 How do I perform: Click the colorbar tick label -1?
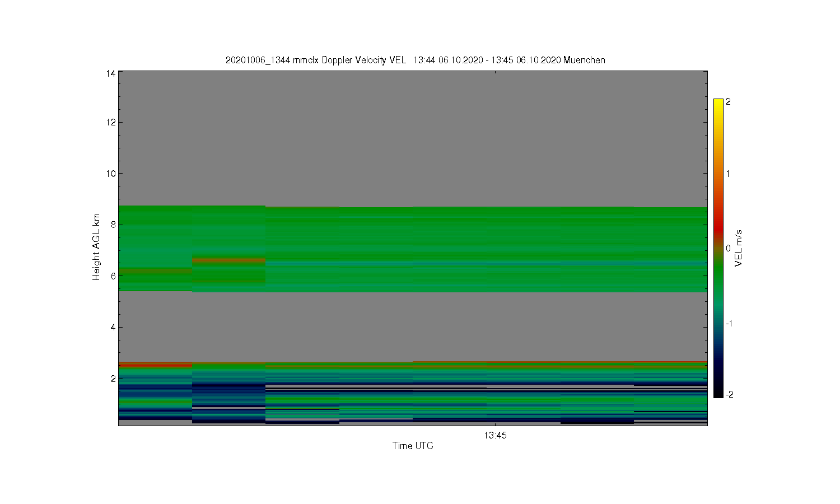[x=729, y=323]
